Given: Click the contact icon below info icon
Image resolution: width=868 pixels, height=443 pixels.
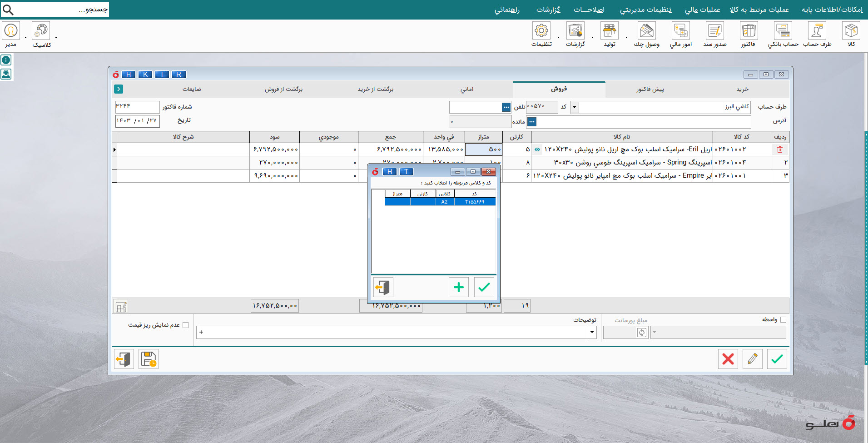Looking at the screenshot, I should [x=6, y=74].
